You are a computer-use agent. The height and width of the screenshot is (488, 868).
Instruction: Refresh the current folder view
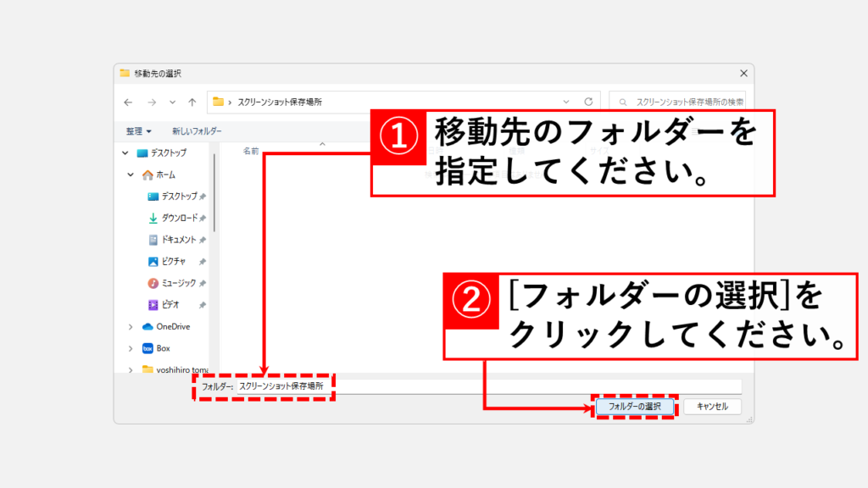tap(588, 102)
